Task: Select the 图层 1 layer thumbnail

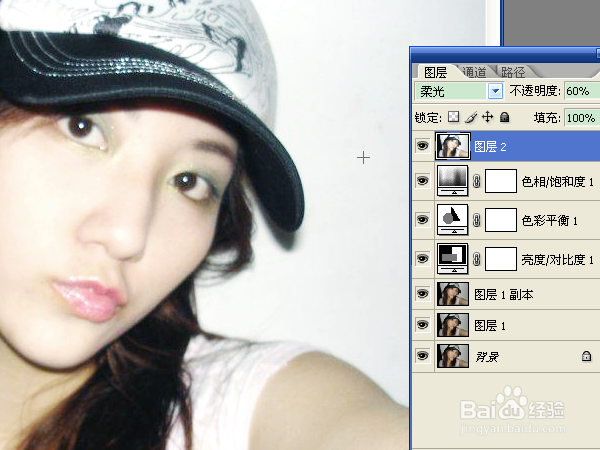Action: point(453,325)
